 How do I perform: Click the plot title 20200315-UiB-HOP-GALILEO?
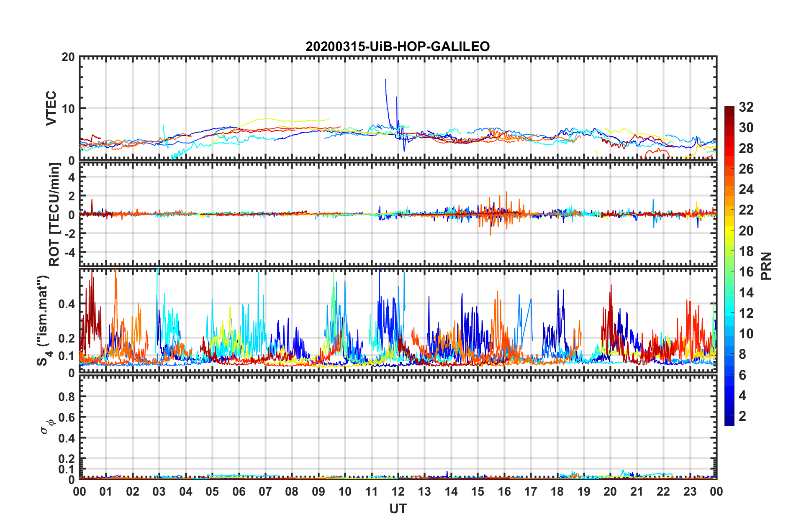(398, 46)
